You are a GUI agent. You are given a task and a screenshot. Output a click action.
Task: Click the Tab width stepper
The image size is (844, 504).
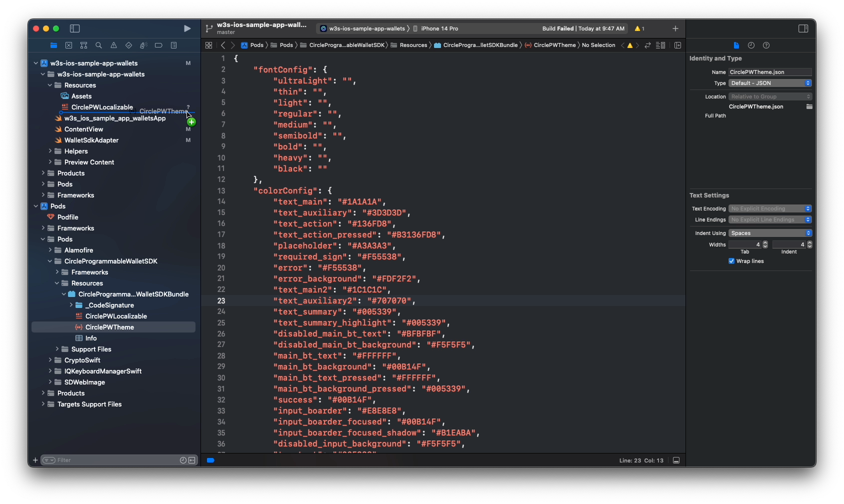coord(765,244)
